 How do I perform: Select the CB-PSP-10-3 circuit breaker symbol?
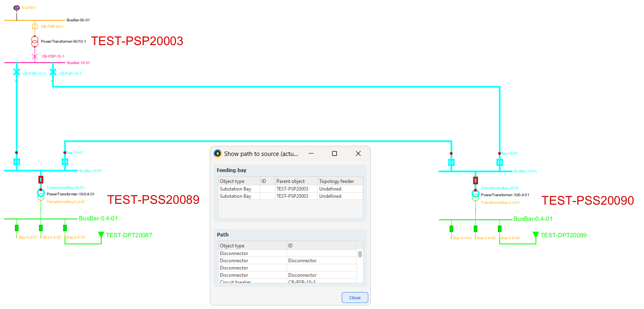click(53, 72)
